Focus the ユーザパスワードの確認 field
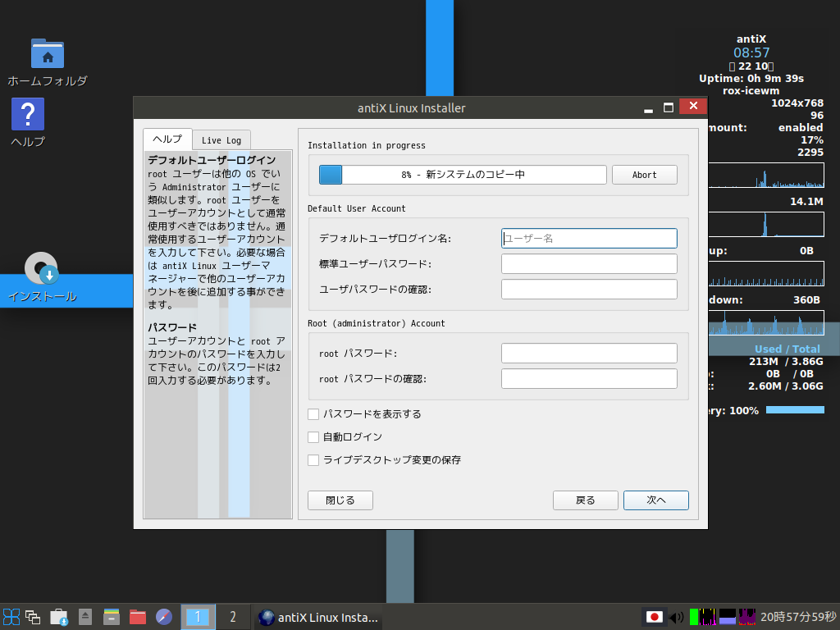This screenshot has height=630, width=840. point(589,290)
